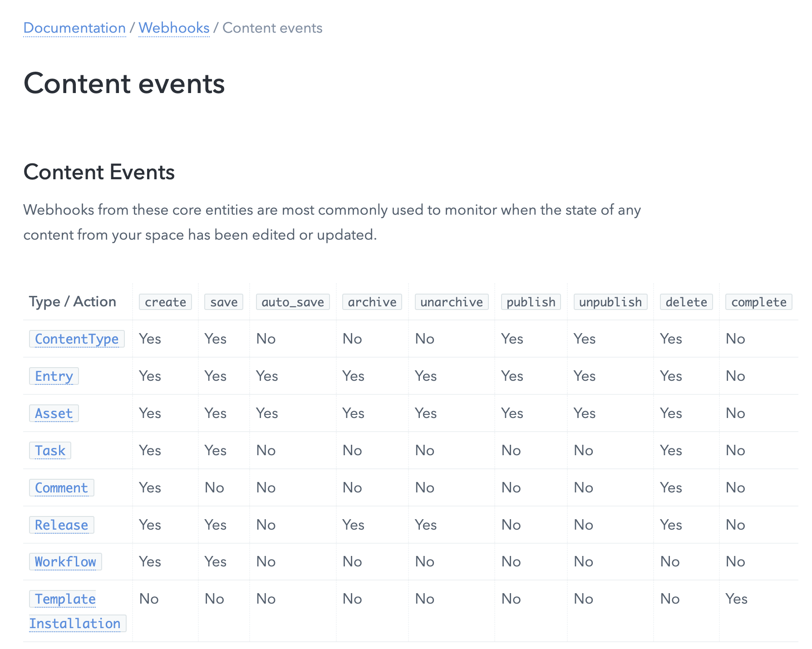Viewport: 812px width, 649px height.
Task: Open the ContentType entity link
Action: pyautogui.click(x=77, y=339)
